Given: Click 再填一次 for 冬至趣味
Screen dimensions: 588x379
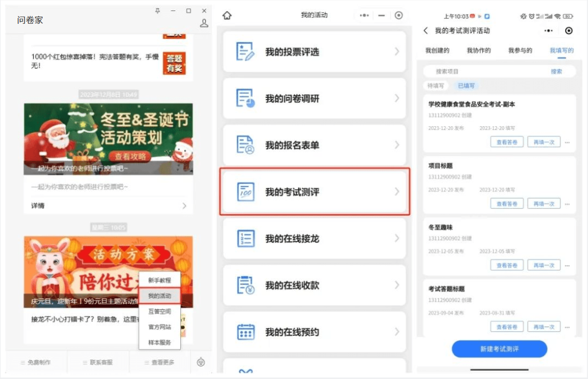Looking at the screenshot, I should point(544,266).
